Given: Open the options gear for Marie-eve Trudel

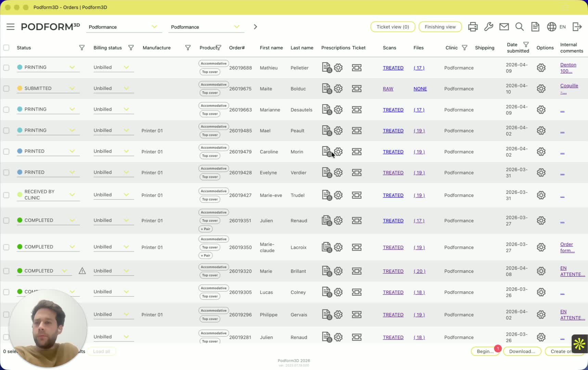Looking at the screenshot, I should (x=541, y=195).
